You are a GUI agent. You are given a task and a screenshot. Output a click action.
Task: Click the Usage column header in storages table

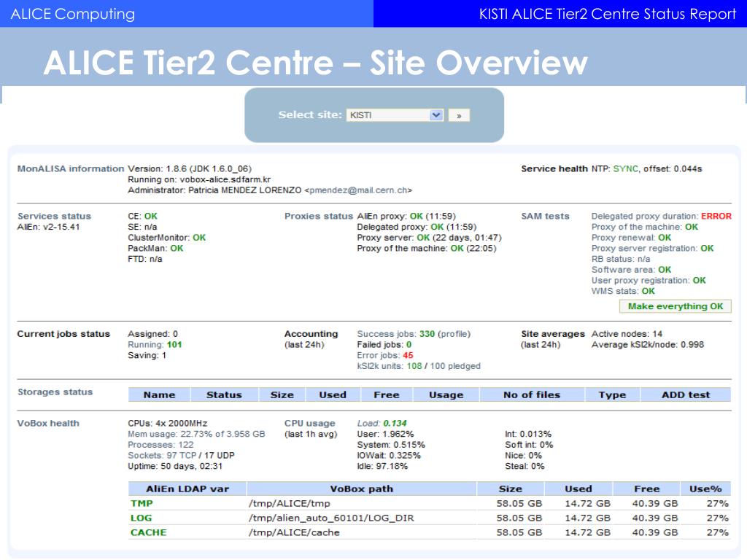pos(446,394)
